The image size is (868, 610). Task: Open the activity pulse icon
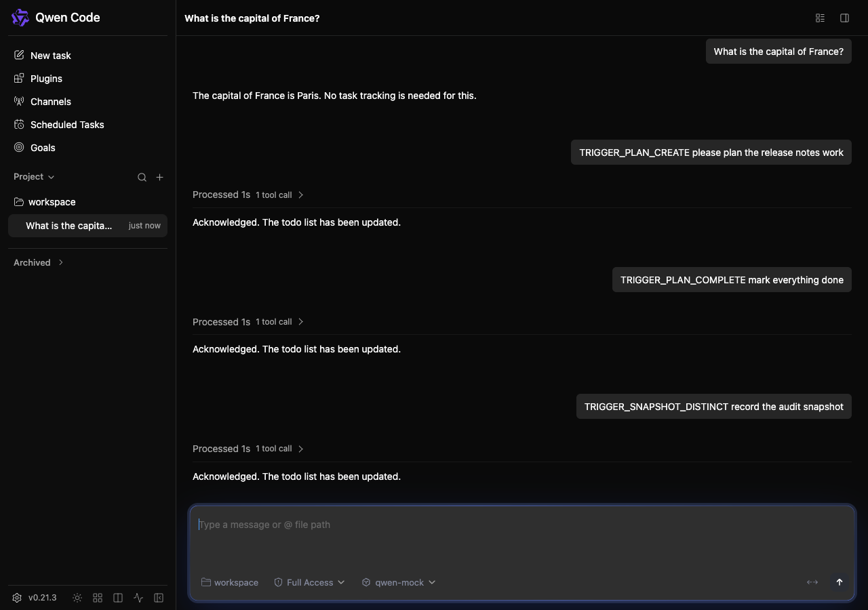[x=138, y=598]
